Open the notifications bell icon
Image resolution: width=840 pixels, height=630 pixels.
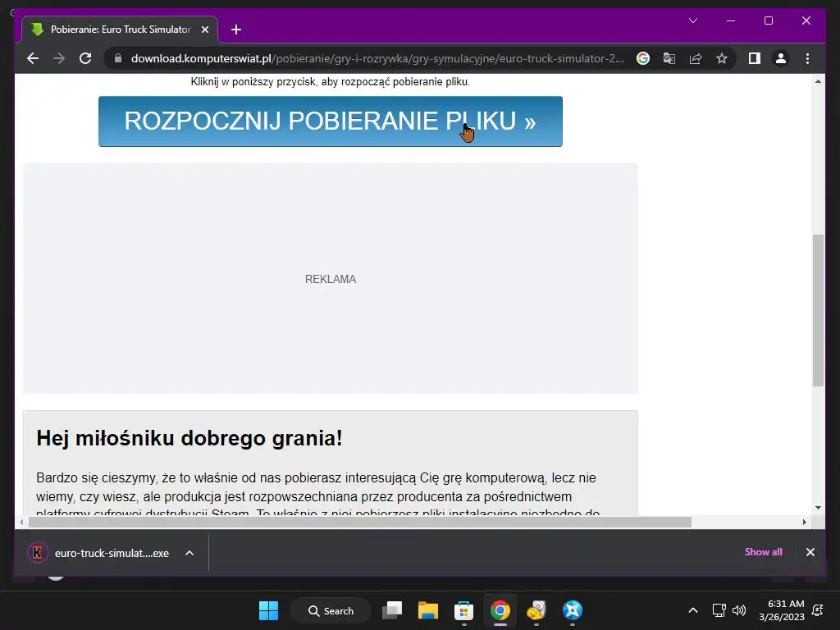click(818, 610)
